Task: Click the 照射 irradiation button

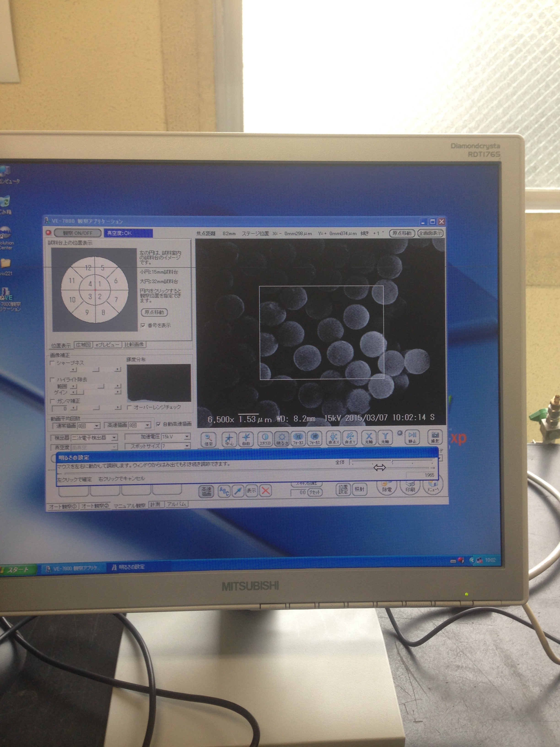Action: 360,489
